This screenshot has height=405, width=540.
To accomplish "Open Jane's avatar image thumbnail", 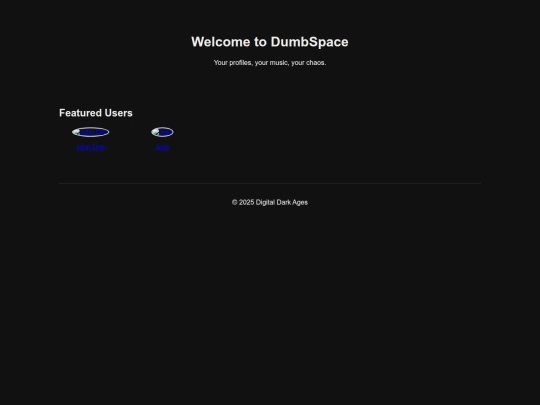I will pos(162,132).
